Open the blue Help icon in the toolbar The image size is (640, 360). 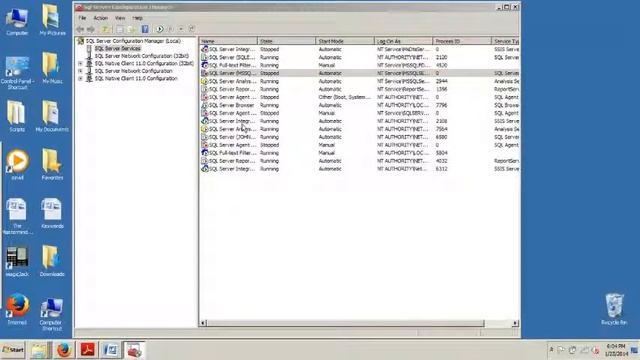click(145, 29)
